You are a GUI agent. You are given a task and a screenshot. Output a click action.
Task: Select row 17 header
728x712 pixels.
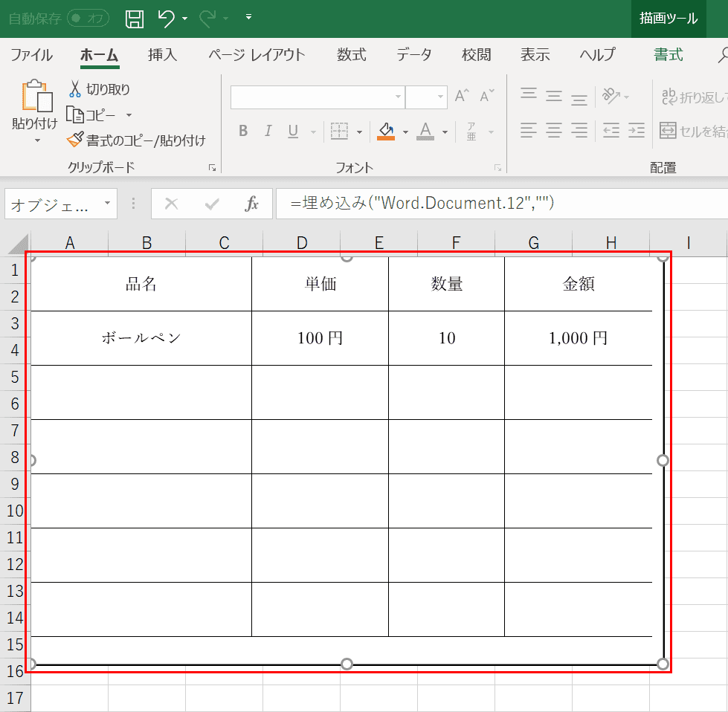pos(15,698)
